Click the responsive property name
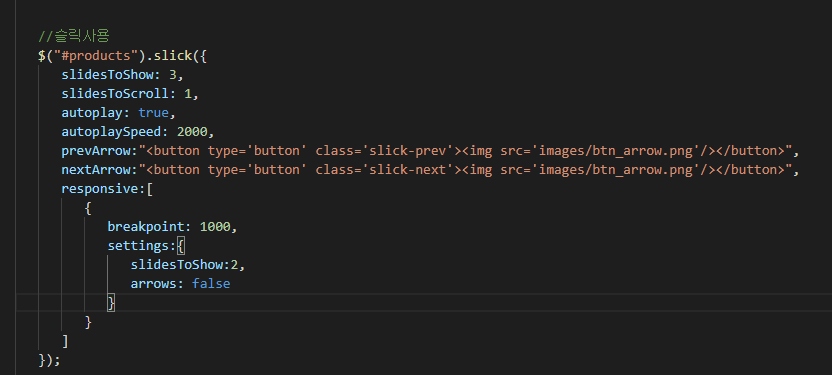 (99, 189)
